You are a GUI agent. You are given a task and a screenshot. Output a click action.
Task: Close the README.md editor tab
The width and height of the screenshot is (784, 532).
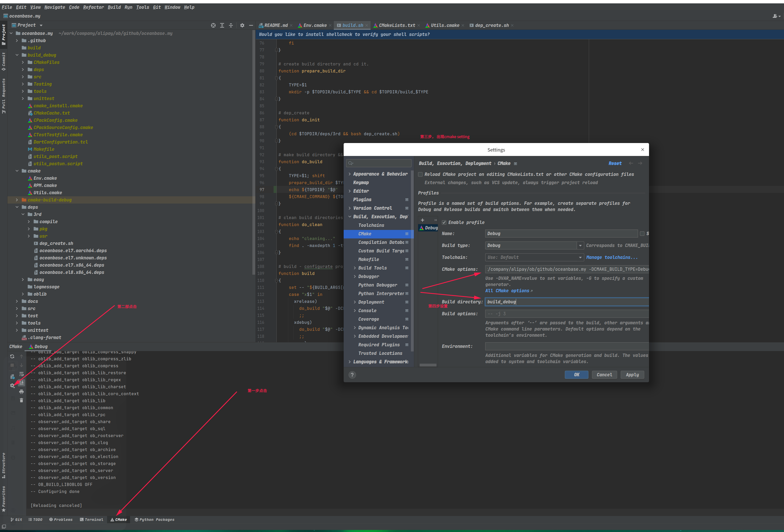(291, 25)
